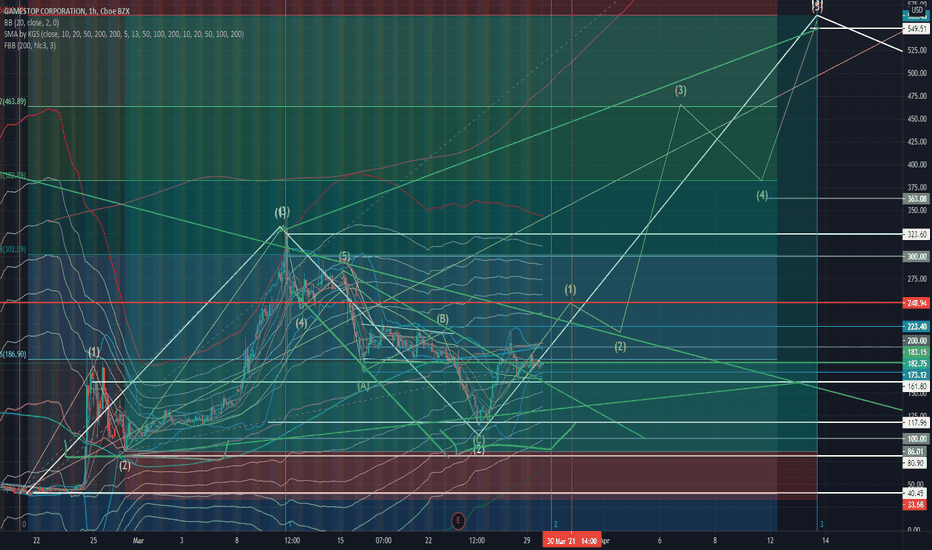Click the 22 date at the left end of the time axis
The height and width of the screenshot is (550, 932).
(x=37, y=540)
